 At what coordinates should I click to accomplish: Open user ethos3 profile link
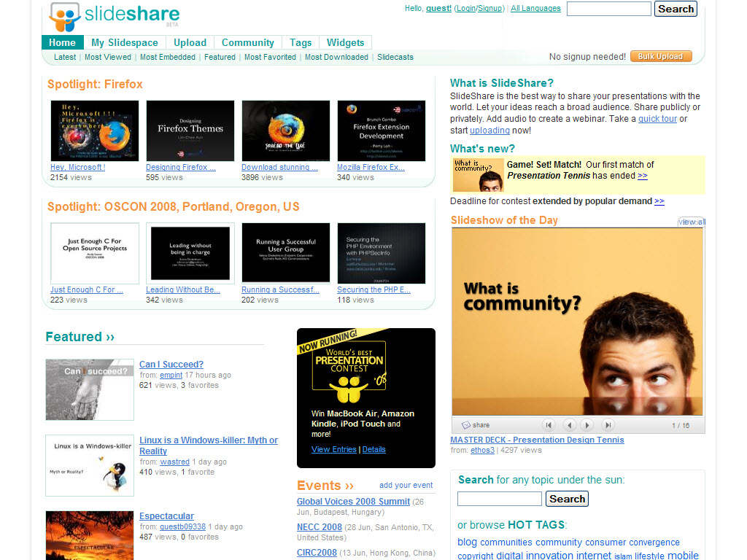tap(483, 450)
